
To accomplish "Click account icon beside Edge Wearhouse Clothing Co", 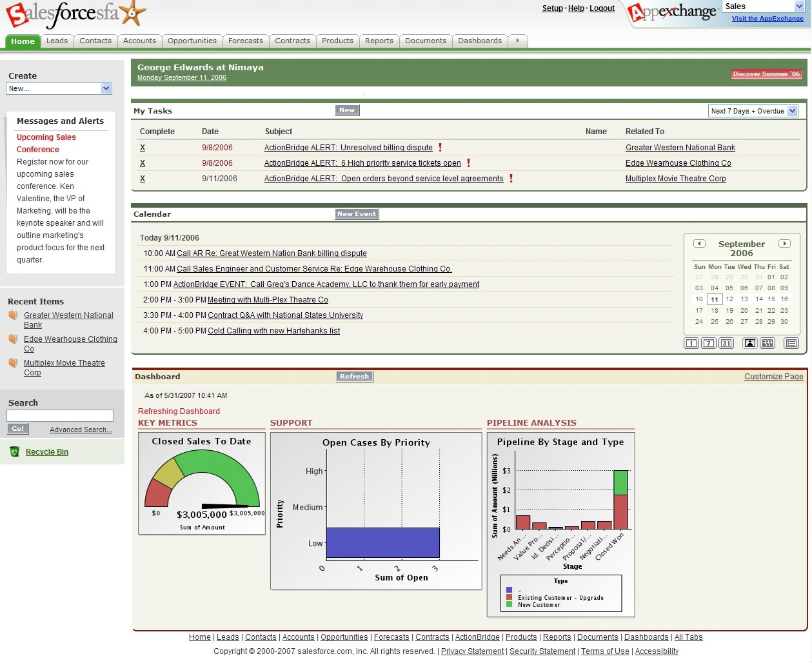I will (x=14, y=339).
